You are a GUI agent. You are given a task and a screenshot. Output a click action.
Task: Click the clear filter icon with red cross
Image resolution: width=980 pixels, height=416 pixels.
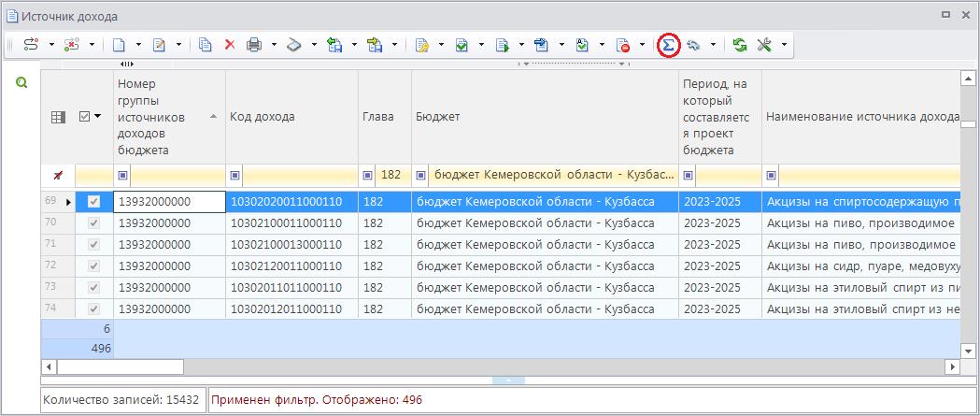[72, 45]
